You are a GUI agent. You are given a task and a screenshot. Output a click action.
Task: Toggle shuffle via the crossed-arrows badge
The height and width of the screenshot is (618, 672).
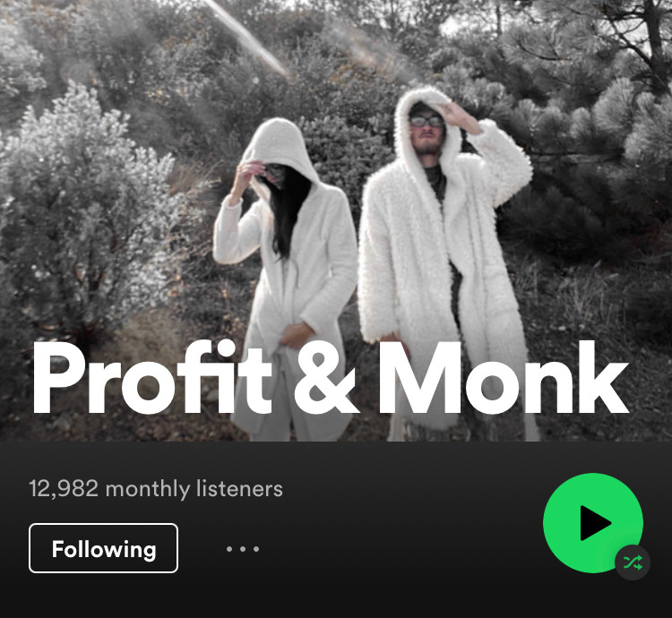click(633, 562)
